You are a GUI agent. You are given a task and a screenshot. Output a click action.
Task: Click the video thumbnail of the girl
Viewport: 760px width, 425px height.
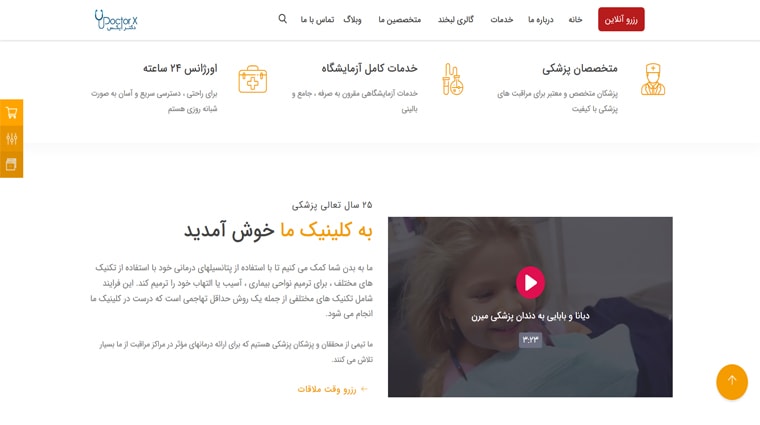pyautogui.click(x=530, y=307)
